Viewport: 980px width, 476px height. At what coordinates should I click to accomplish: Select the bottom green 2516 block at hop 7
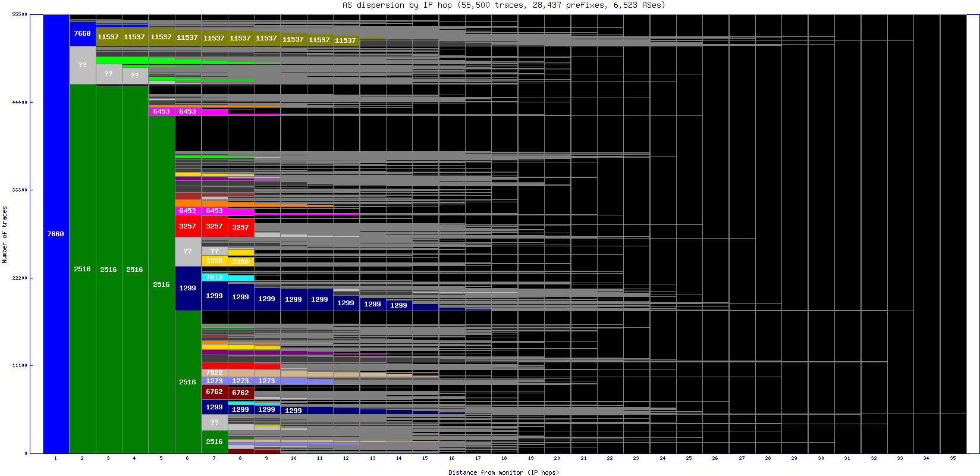point(215,441)
